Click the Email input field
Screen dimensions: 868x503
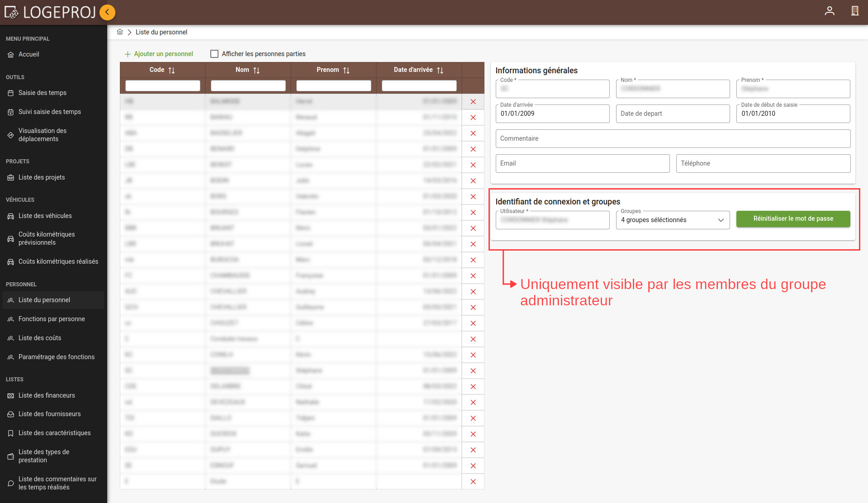[x=582, y=164]
